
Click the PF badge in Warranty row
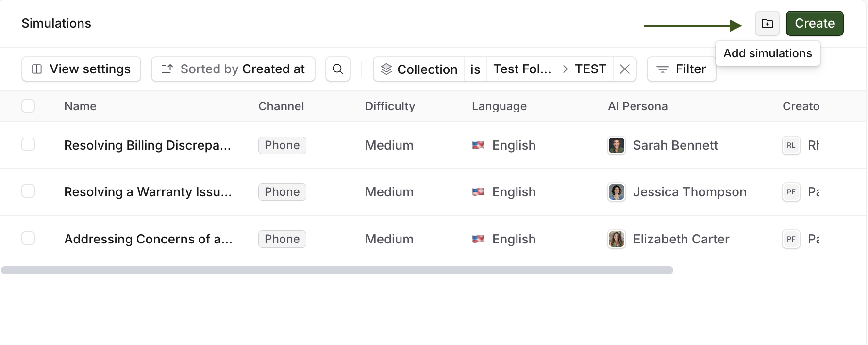(791, 192)
